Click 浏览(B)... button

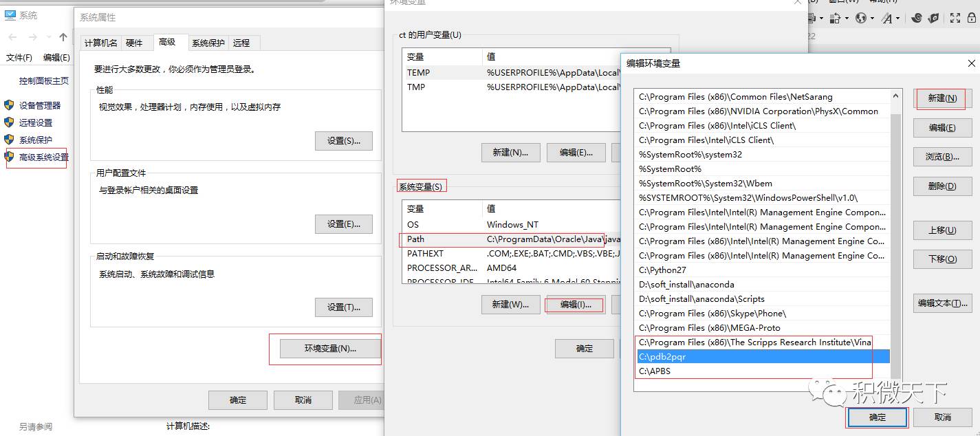pos(942,157)
